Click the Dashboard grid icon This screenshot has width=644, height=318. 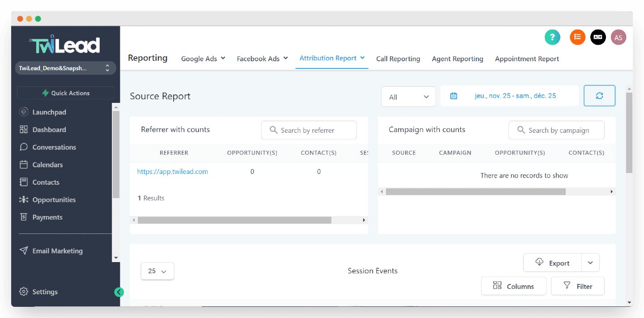24,129
